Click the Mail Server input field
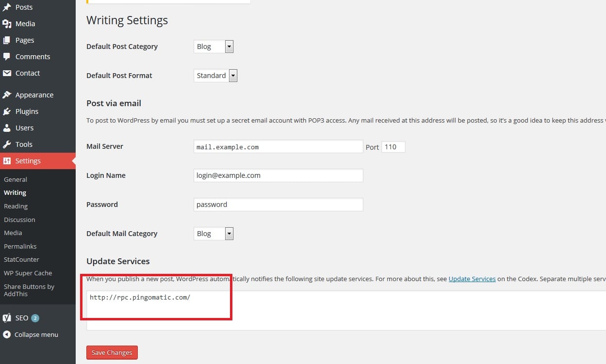The width and height of the screenshot is (606, 364). pyautogui.click(x=278, y=147)
